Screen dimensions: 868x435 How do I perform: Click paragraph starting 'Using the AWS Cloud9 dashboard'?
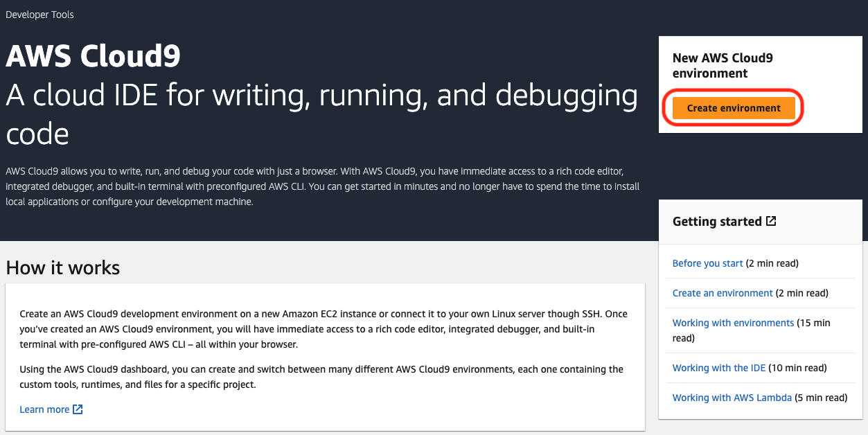(321, 377)
